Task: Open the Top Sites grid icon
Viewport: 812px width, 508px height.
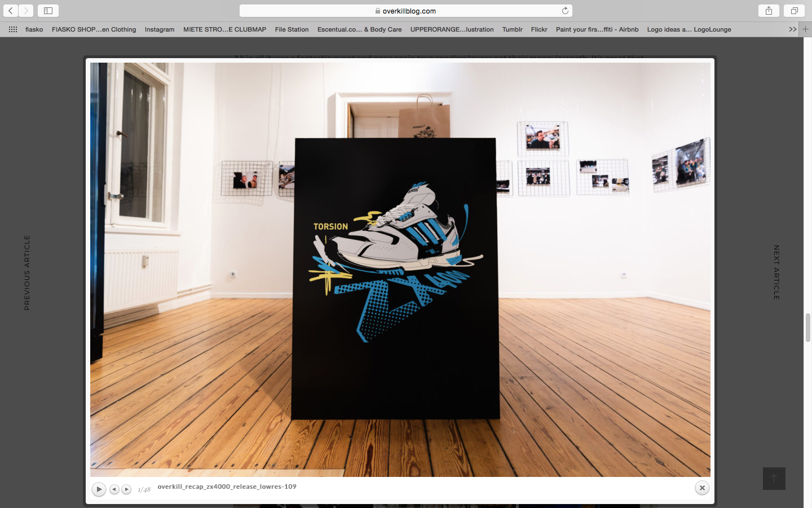Action: [x=12, y=29]
